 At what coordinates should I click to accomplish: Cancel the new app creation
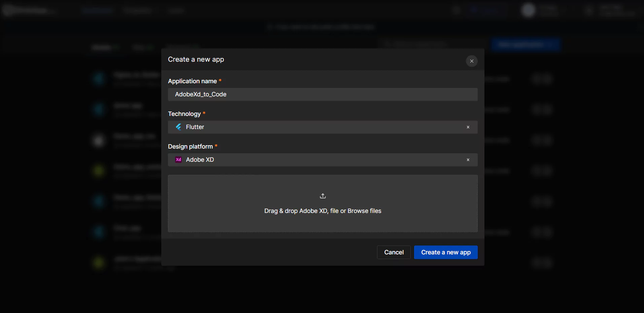click(393, 252)
